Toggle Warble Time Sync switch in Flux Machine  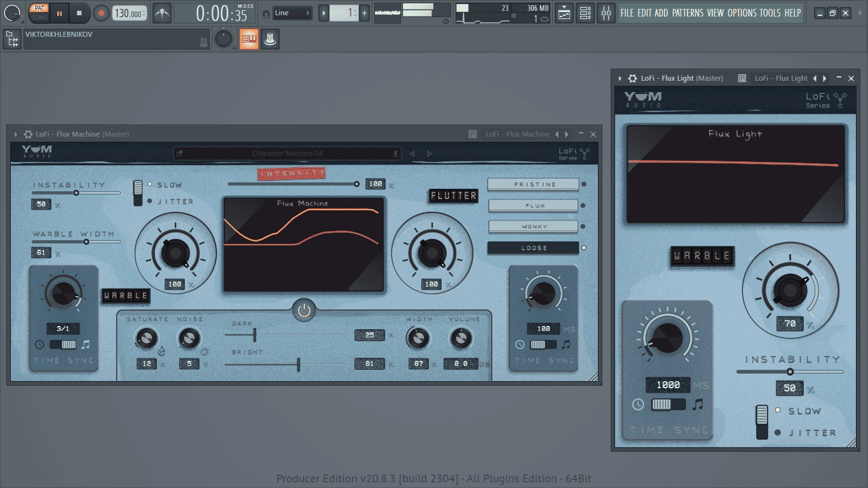63,344
